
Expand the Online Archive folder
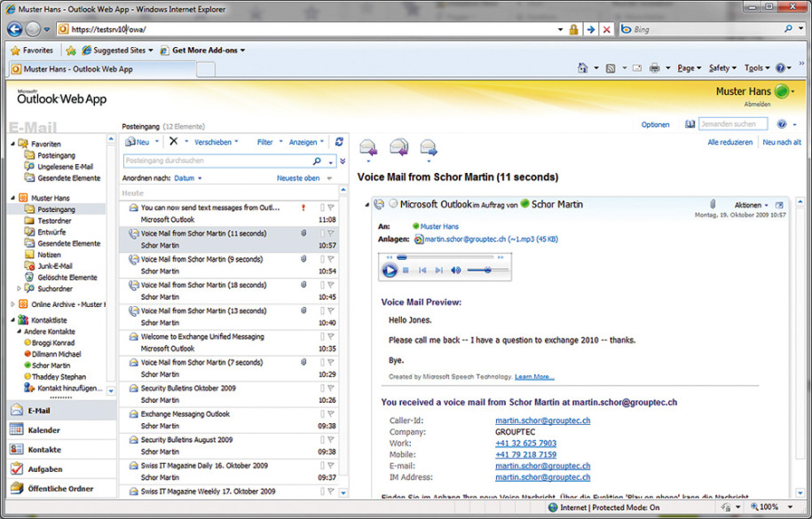13,304
